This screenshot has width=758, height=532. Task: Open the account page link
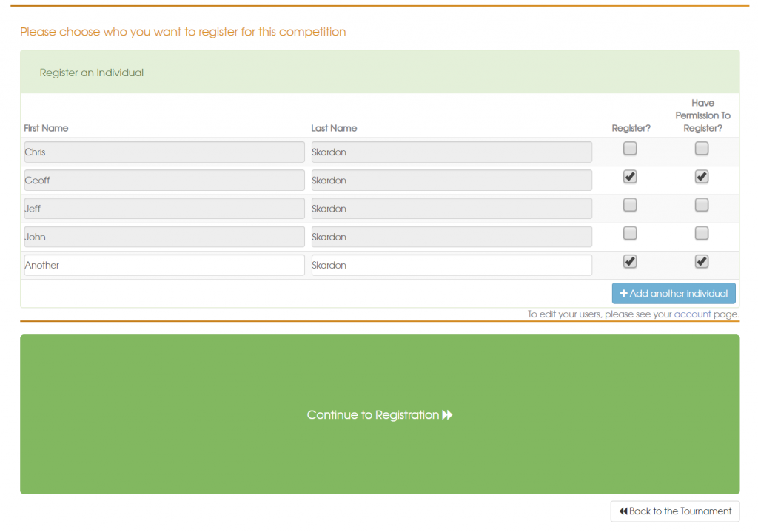tap(692, 314)
